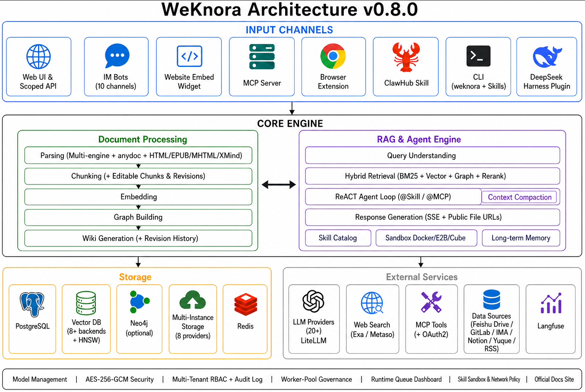Click the Data Sources database icon
585x392 pixels.
492,299
